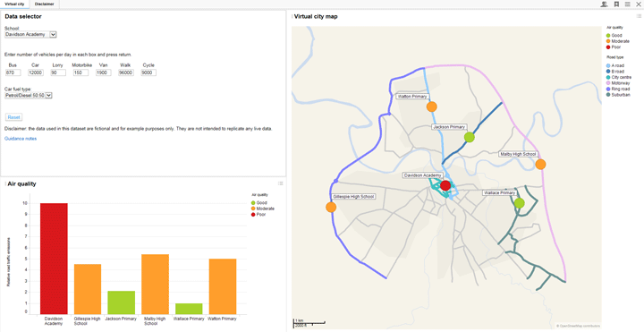
Task: Click B road legend swatch
Action: coord(608,72)
